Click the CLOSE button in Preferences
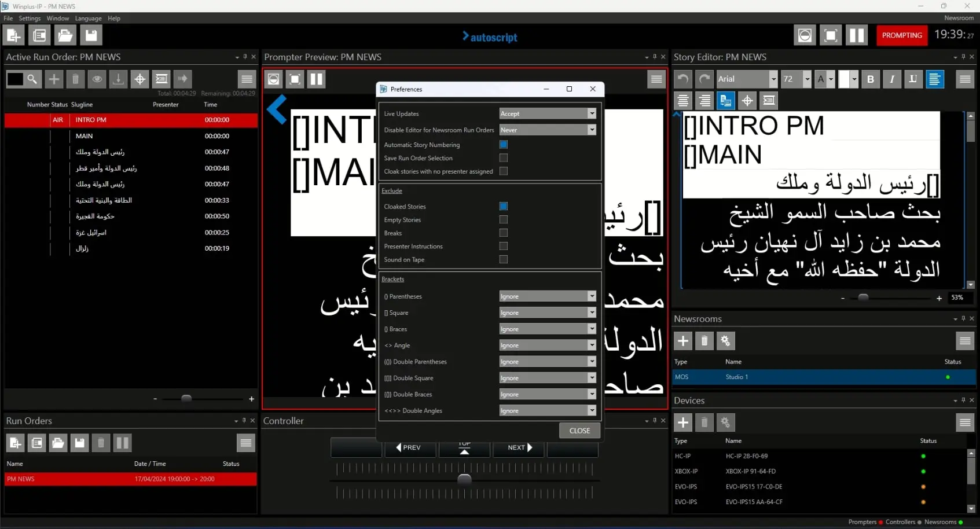 (x=579, y=431)
